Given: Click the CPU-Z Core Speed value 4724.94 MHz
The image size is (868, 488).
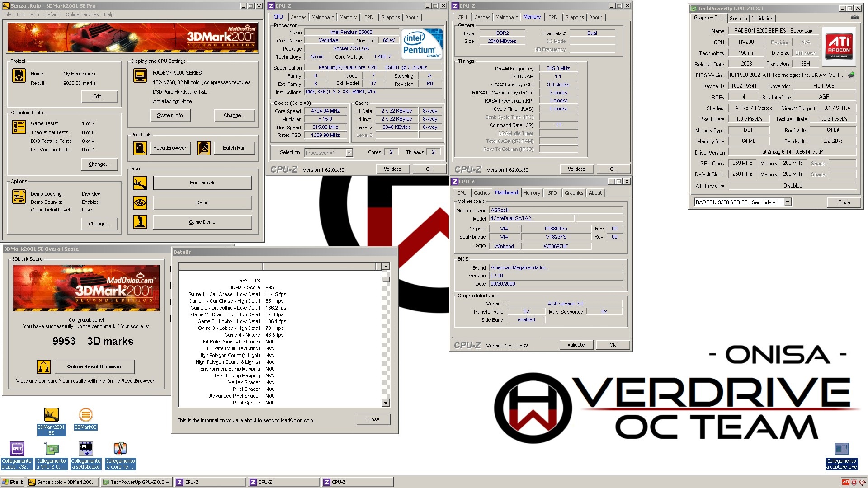Looking at the screenshot, I should coord(325,111).
